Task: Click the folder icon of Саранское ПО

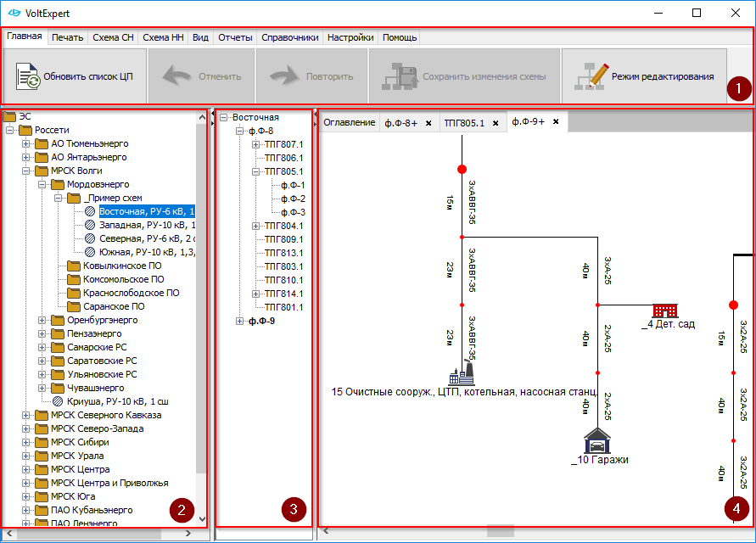Action: [x=74, y=306]
